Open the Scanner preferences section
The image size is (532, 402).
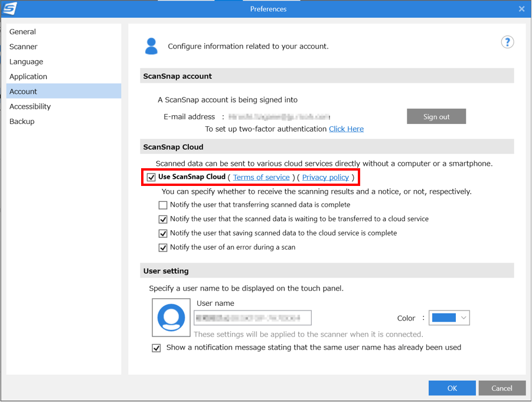pyautogui.click(x=64, y=47)
